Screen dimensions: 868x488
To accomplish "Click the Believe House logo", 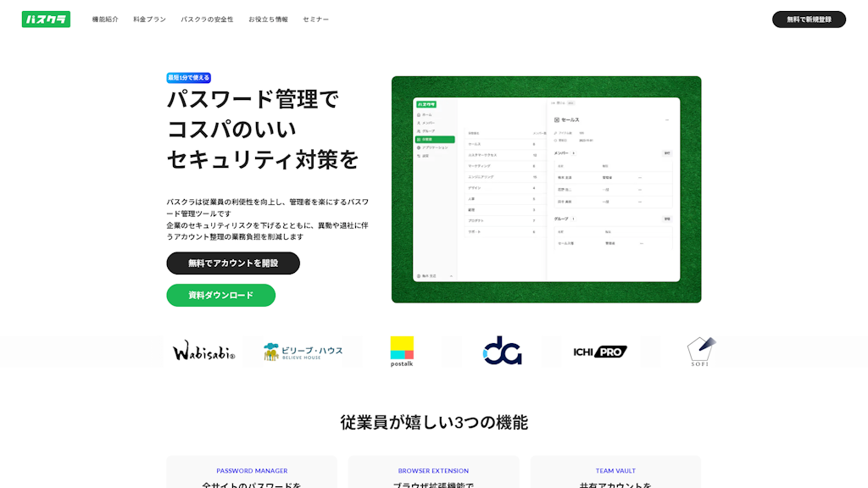I will coord(303,351).
